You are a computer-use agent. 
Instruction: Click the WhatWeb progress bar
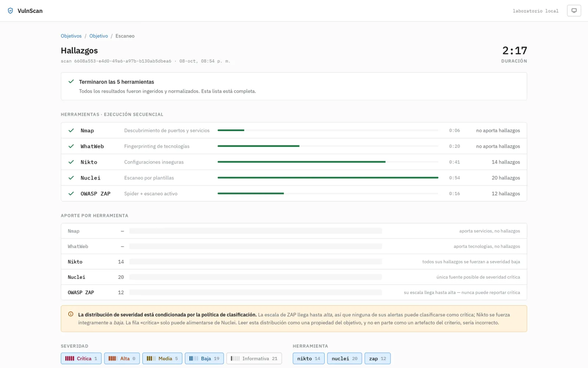pos(328,146)
